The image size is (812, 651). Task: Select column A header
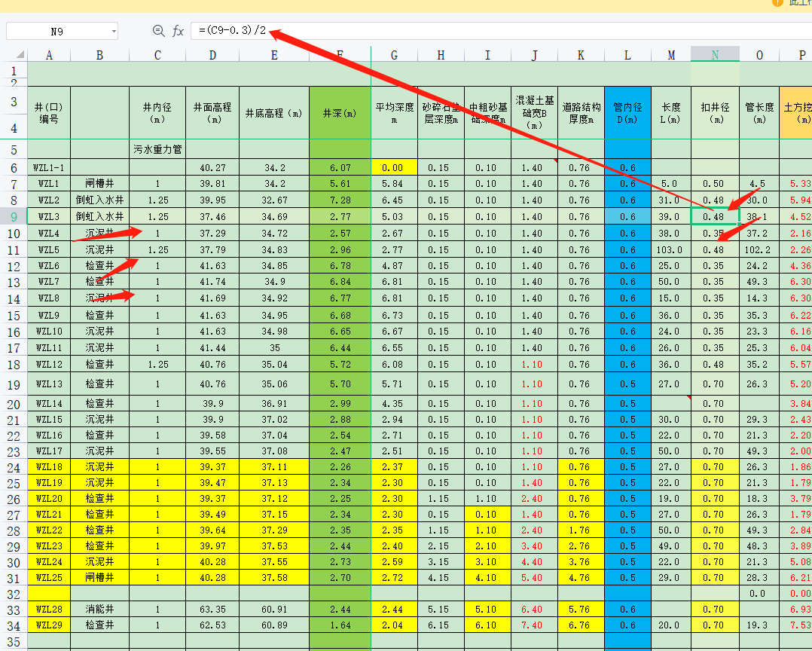(x=49, y=55)
